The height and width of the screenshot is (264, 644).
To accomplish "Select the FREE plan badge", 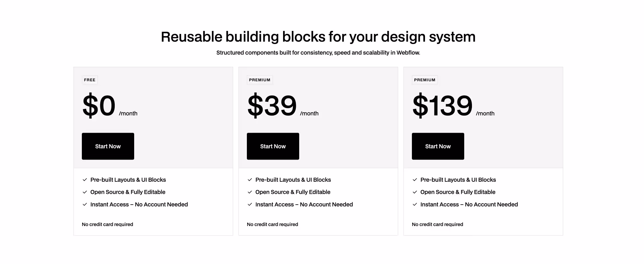I will point(90,80).
